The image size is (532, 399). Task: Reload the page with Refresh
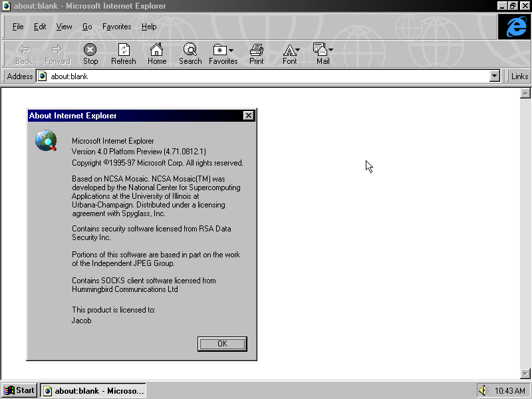pos(124,54)
